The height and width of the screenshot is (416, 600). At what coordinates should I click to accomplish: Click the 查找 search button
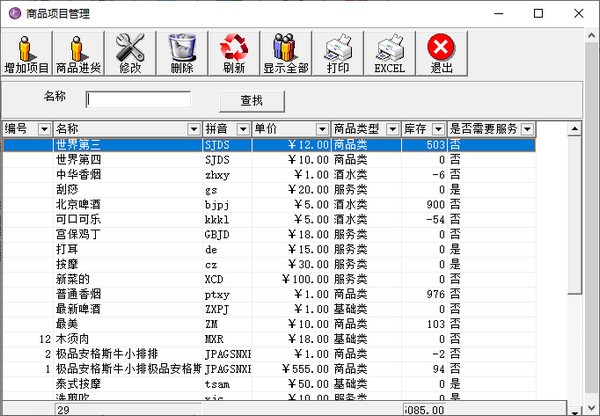point(252,101)
